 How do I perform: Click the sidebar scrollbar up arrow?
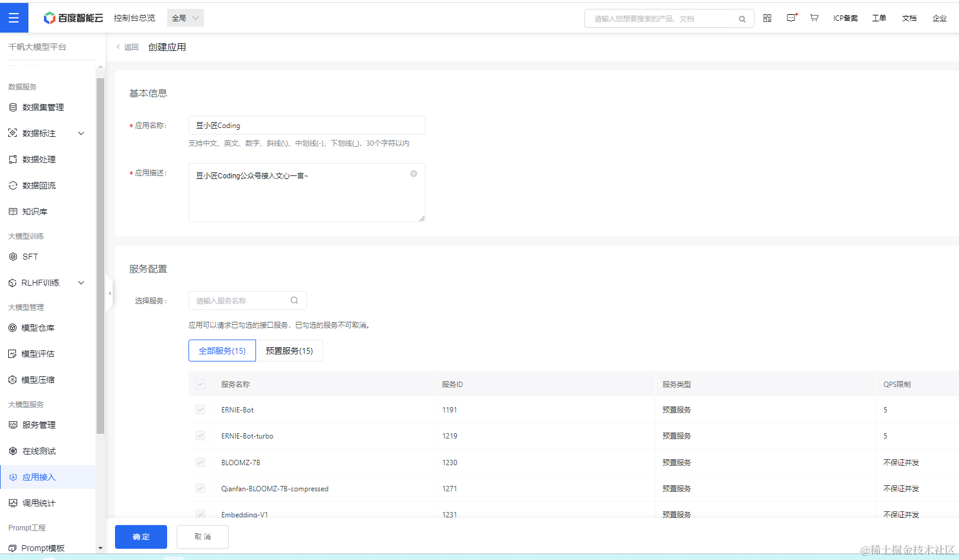100,67
